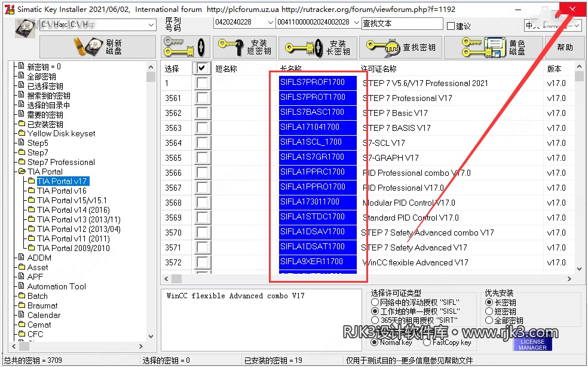Viewport: 588px width, 367px height.
Task: Click the hard disk icon at top left
Action: [x=25, y=28]
